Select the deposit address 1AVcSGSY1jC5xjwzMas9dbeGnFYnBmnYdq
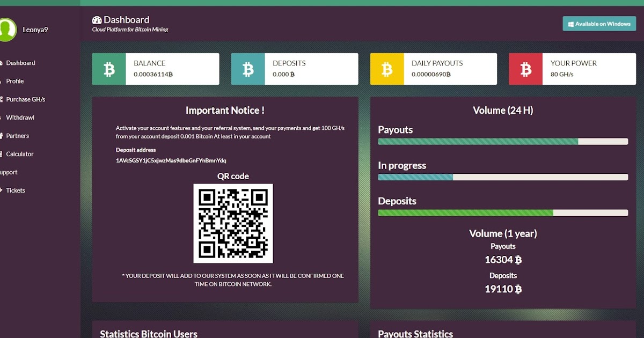Screen dimensions: 644x338 (171, 160)
